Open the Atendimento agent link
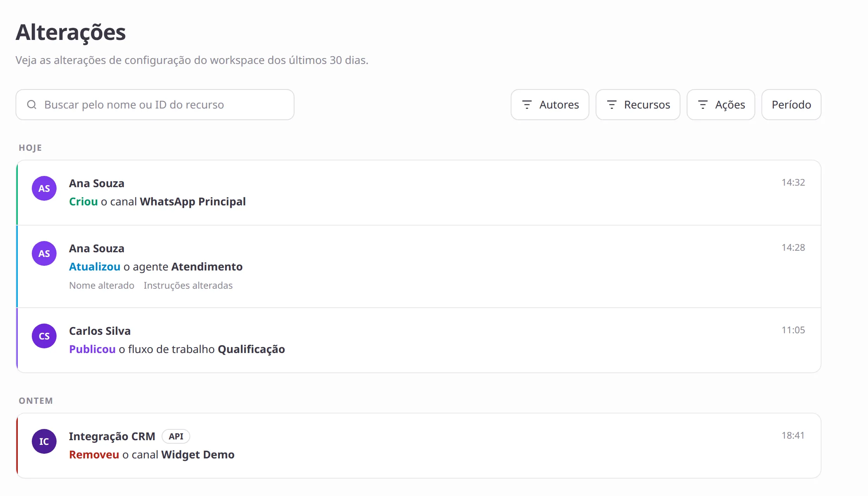The height and width of the screenshot is (496, 868). coord(207,267)
